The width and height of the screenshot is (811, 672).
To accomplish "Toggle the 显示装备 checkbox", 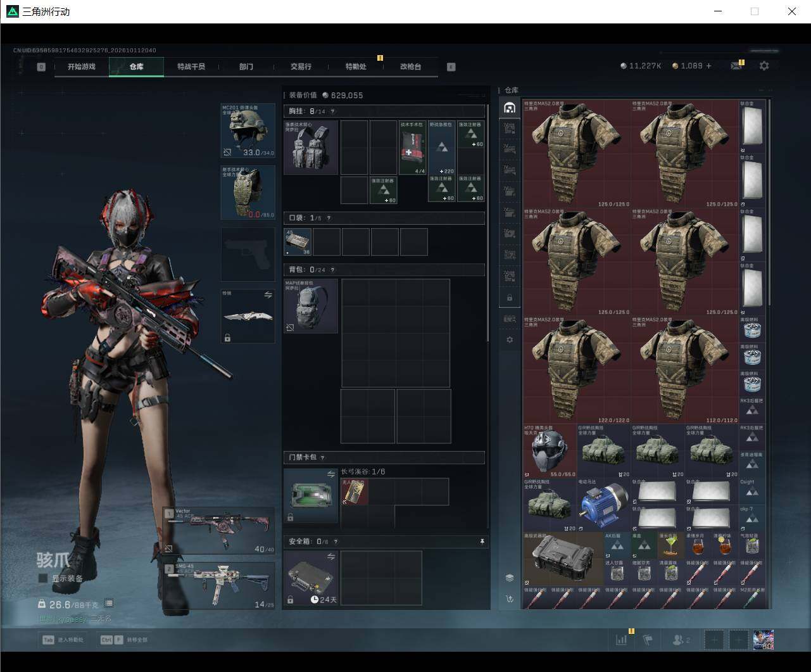I will pos(43,578).
